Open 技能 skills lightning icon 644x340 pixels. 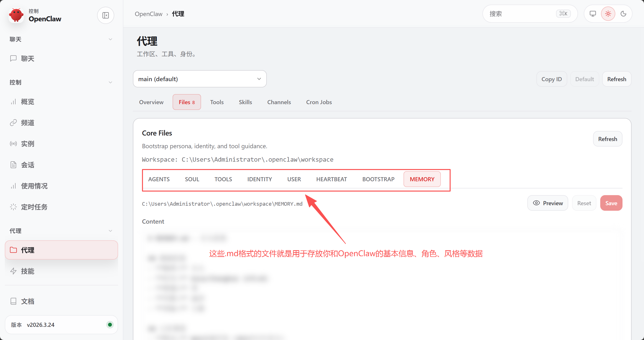[x=13, y=271]
